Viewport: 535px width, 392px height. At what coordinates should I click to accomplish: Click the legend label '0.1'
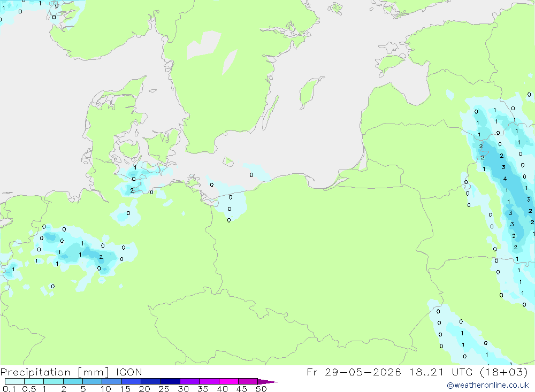pyautogui.click(x=9, y=389)
